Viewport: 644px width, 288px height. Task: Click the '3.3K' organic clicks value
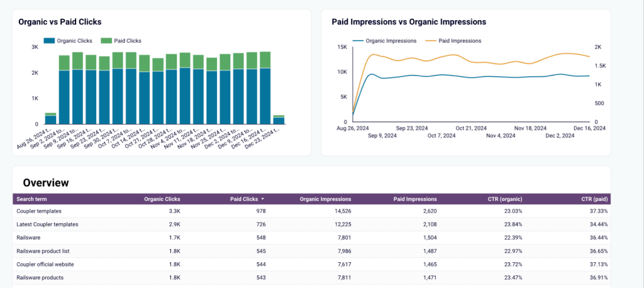point(175,211)
